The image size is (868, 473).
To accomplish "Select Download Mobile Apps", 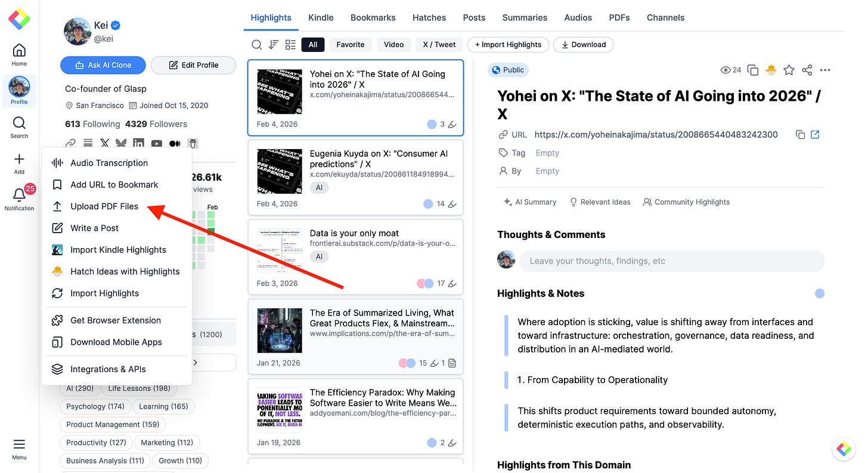I will point(117,342).
